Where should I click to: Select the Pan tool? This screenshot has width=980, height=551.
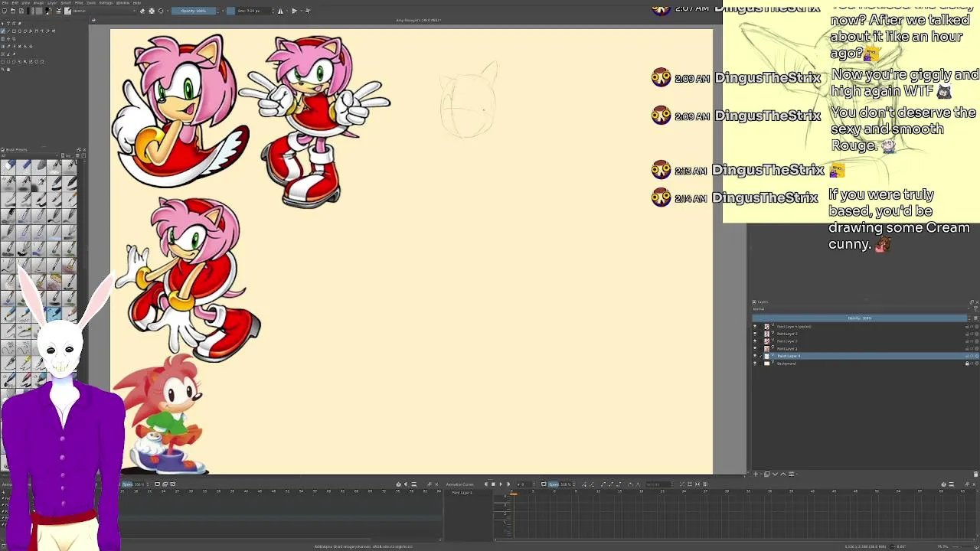(8, 69)
